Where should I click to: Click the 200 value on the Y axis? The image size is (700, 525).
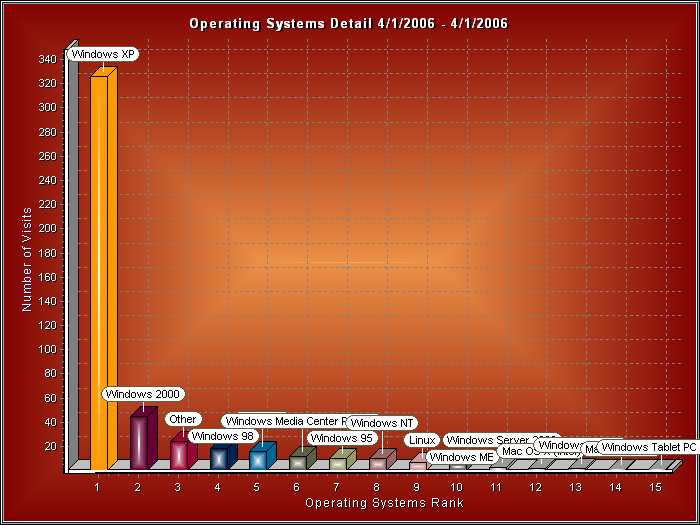pyautogui.click(x=48, y=229)
